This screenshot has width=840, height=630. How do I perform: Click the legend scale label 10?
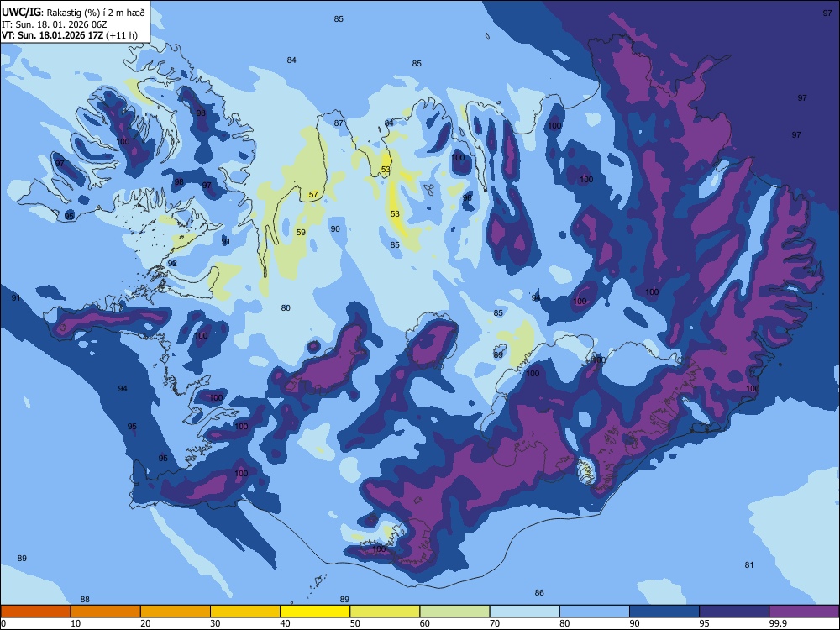76,623
